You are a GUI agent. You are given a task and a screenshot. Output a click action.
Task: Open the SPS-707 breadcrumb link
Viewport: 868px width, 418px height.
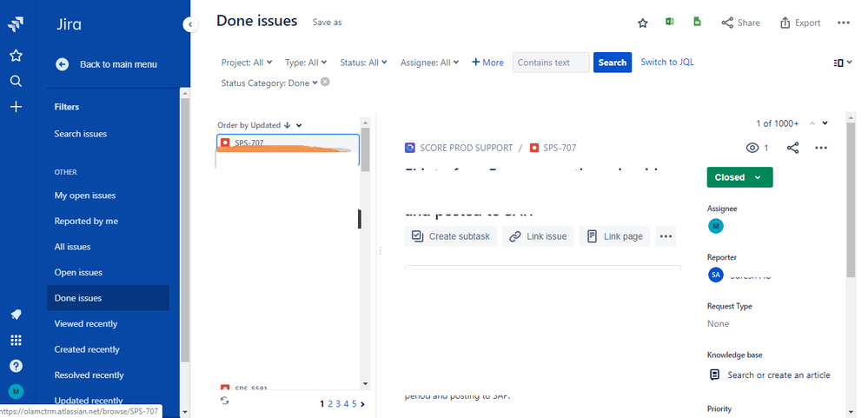click(x=560, y=148)
